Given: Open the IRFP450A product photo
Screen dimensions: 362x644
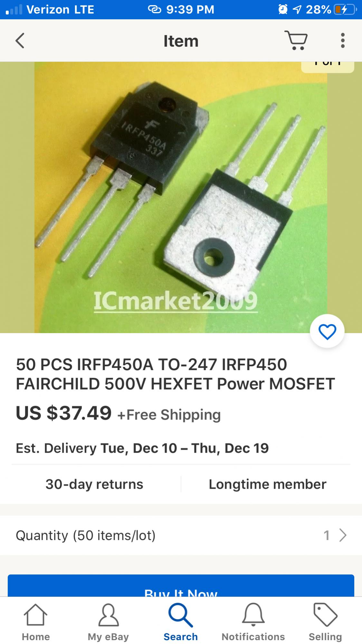Looking at the screenshot, I should (181, 197).
